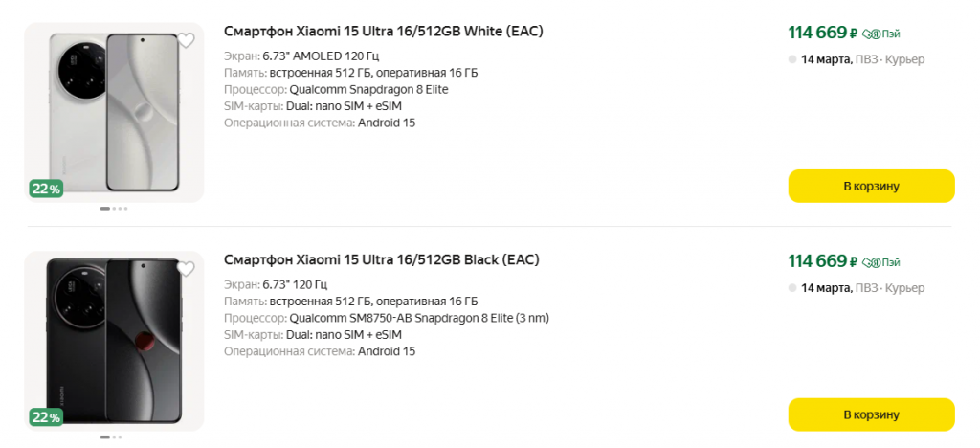This screenshot has width=980, height=448.
Task: Click the 22% discount badge on black phone
Action: [x=46, y=417]
